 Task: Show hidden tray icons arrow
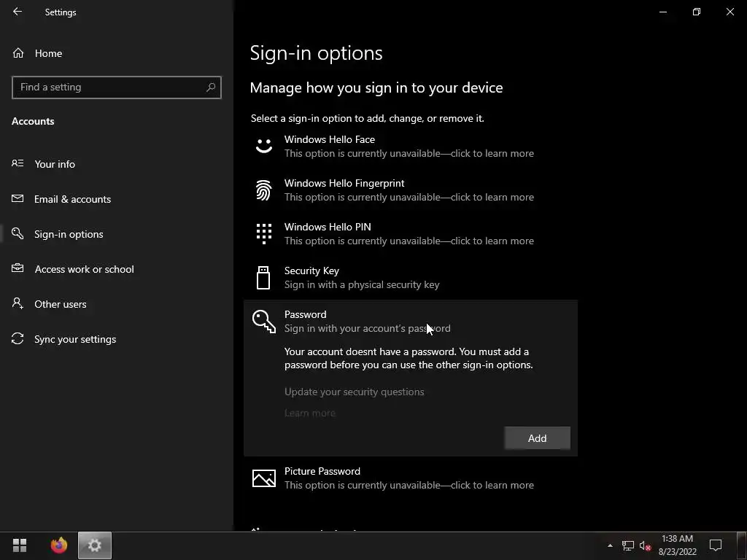point(610,545)
